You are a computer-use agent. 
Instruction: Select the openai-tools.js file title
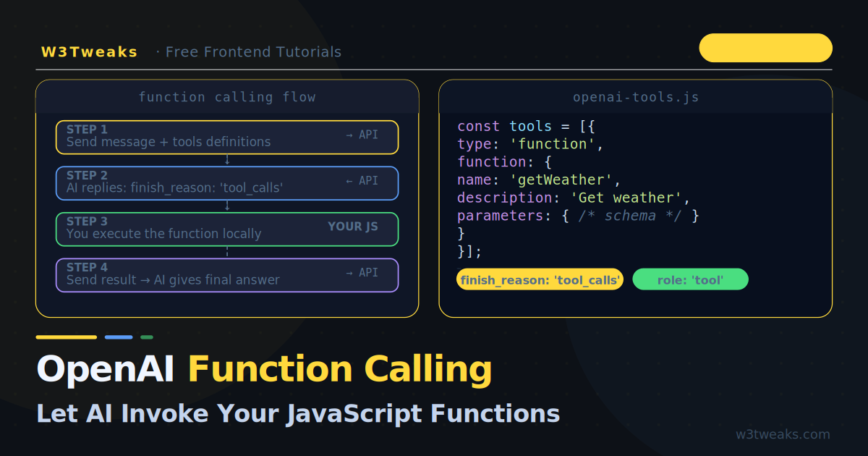[x=636, y=97]
